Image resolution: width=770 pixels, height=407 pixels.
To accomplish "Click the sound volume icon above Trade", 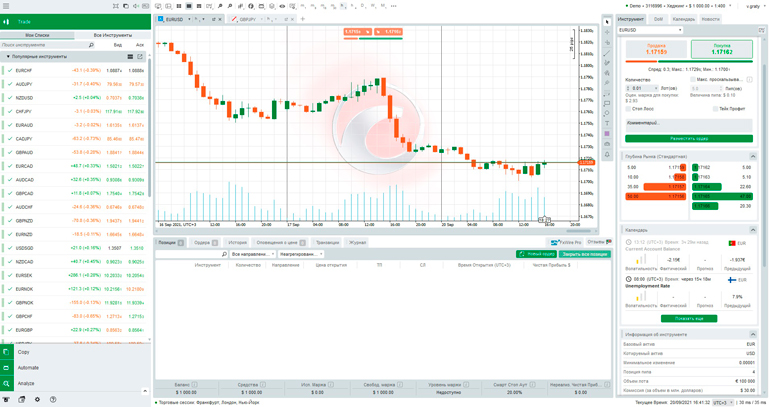I will pos(136,6).
